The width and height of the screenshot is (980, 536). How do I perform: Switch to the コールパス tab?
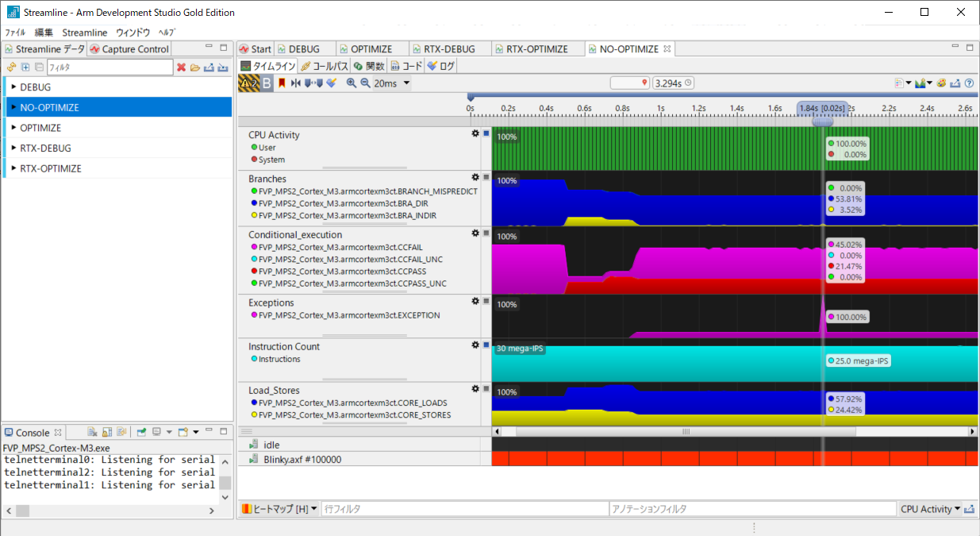325,66
